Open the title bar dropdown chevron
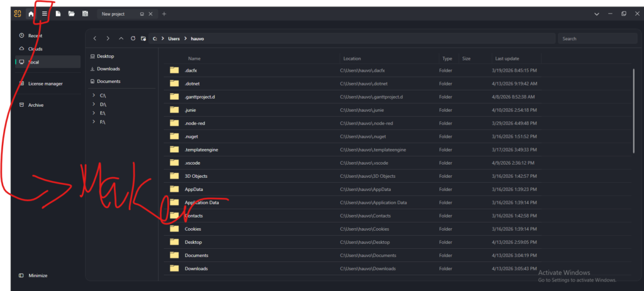 (596, 14)
